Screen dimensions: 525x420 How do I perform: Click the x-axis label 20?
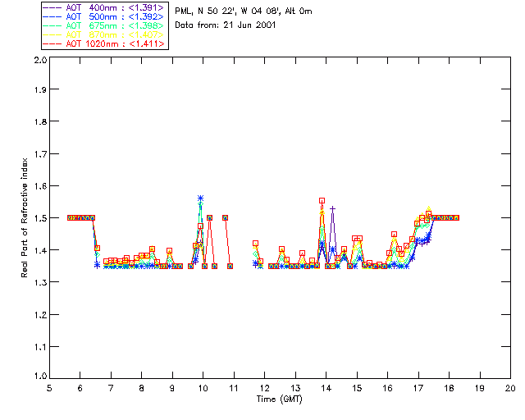click(510, 389)
